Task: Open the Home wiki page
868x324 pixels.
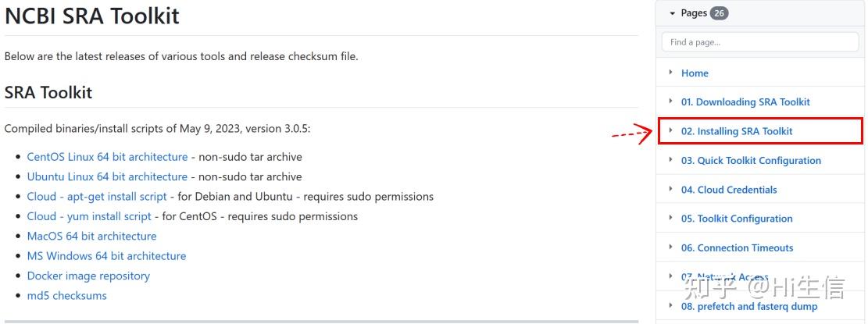Action: [695, 73]
